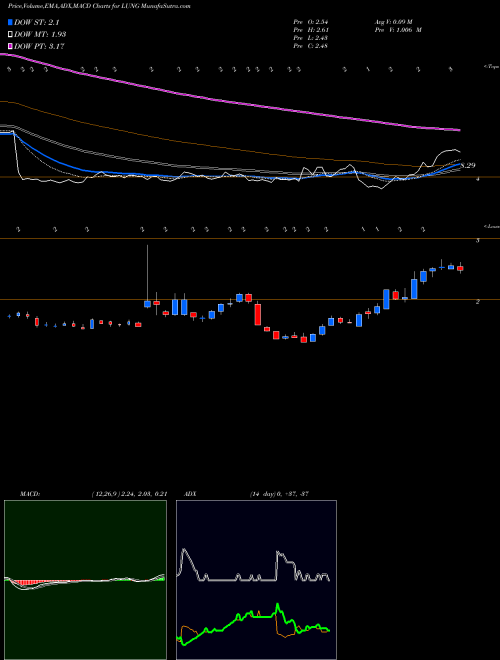The height and width of the screenshot is (660, 500).
Task: Click the price axis label 3 near Lows
Action: pos(478,241)
